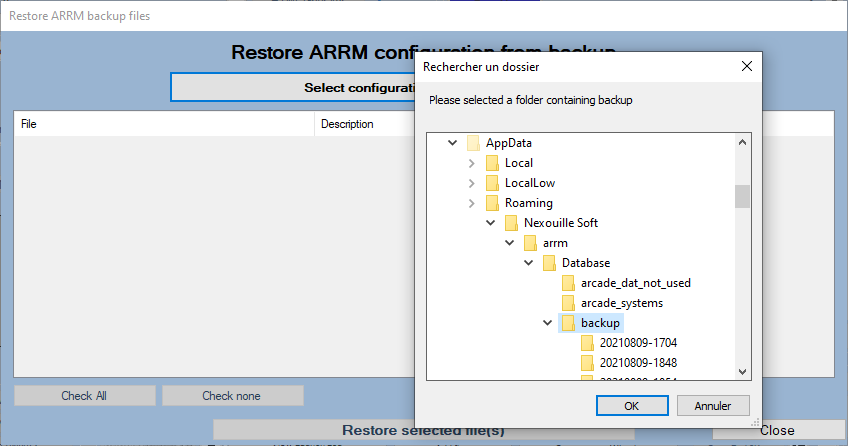
Task: Click the Local folder icon
Action: point(492,163)
